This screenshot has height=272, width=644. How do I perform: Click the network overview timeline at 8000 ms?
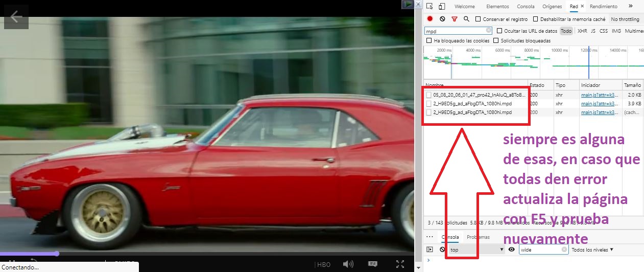coord(532,50)
